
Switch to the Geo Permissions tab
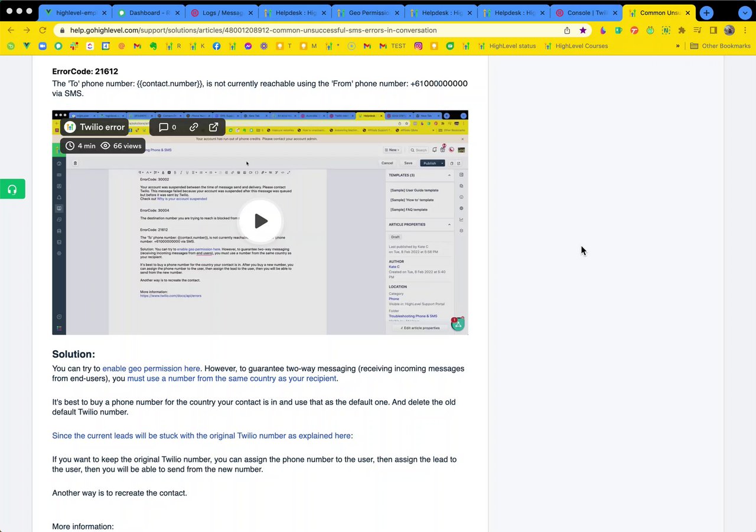point(367,12)
